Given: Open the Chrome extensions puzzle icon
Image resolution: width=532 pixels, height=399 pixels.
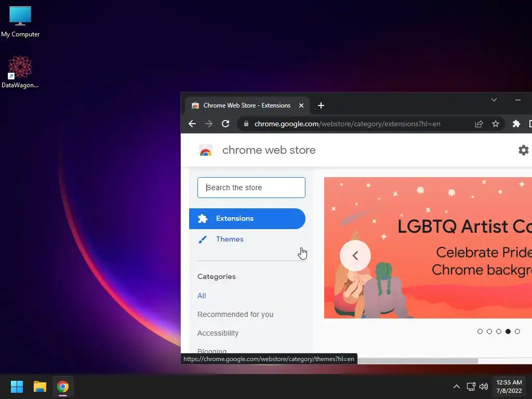Looking at the screenshot, I should (x=516, y=124).
